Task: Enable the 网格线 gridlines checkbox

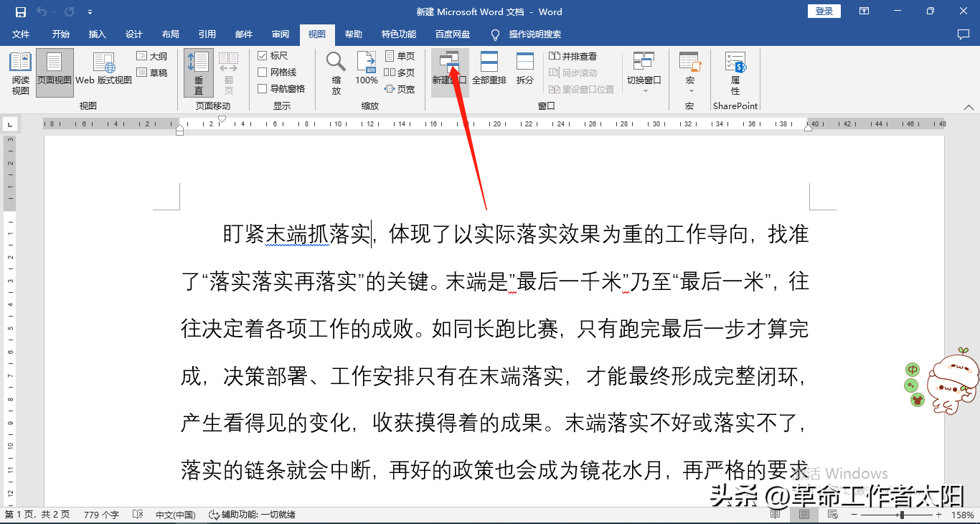Action: click(263, 72)
